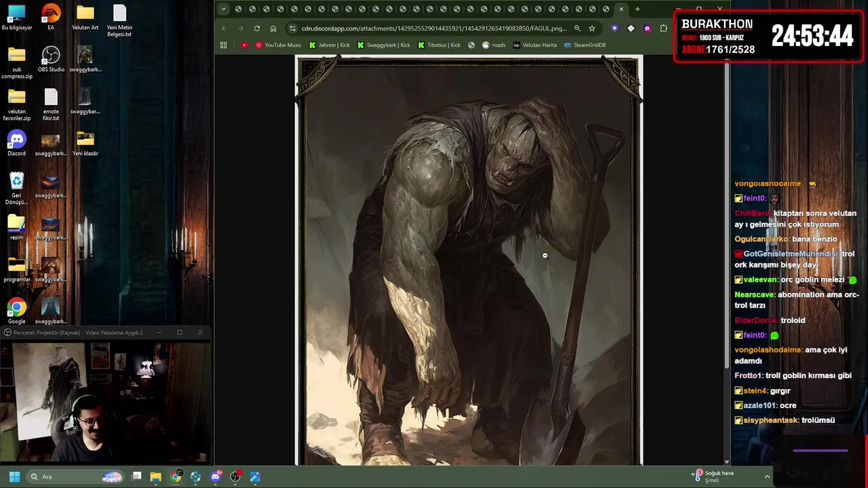The height and width of the screenshot is (488, 868).
Task: Click the browser forward arrow
Action: (240, 28)
